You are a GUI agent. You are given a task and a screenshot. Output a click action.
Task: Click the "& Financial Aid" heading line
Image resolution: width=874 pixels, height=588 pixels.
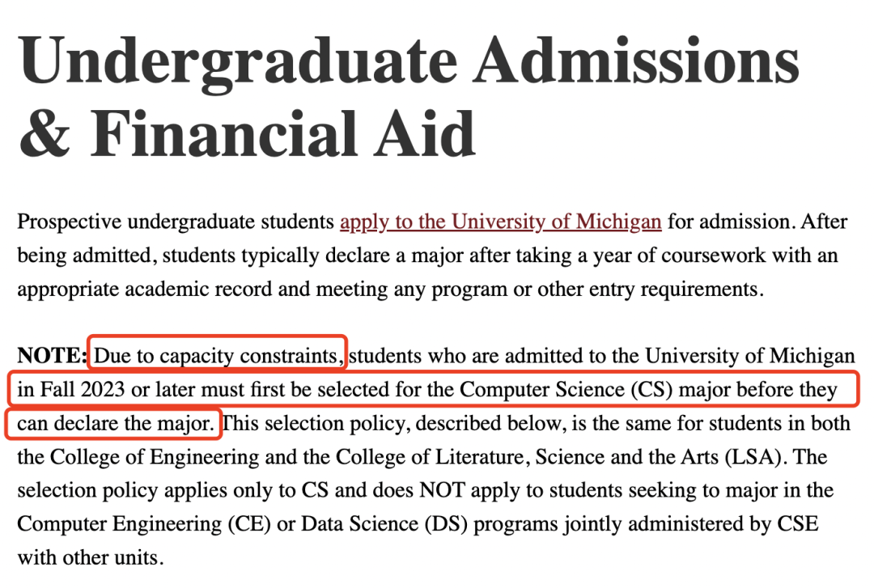point(247,133)
